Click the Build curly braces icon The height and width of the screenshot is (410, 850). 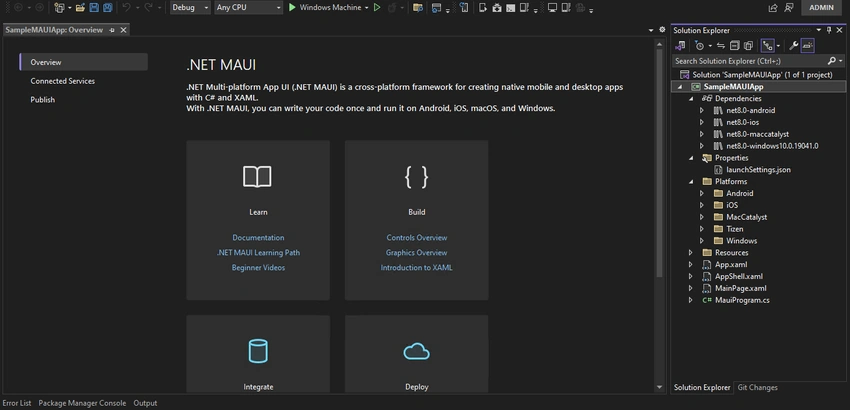point(416,177)
